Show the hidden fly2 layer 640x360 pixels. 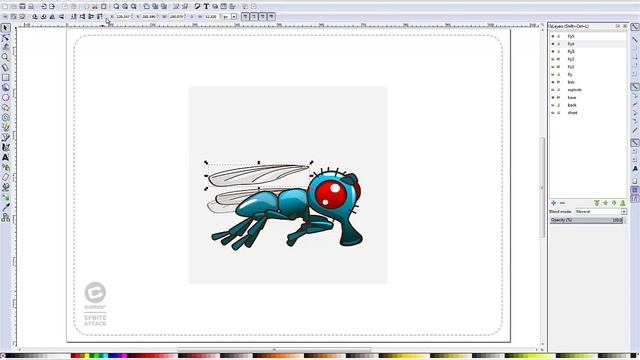pyautogui.click(x=553, y=59)
